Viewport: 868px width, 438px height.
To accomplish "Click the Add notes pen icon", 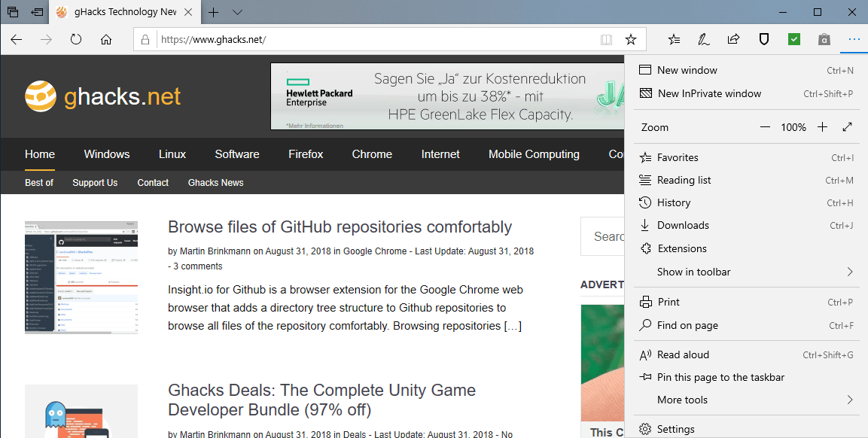I will (704, 39).
